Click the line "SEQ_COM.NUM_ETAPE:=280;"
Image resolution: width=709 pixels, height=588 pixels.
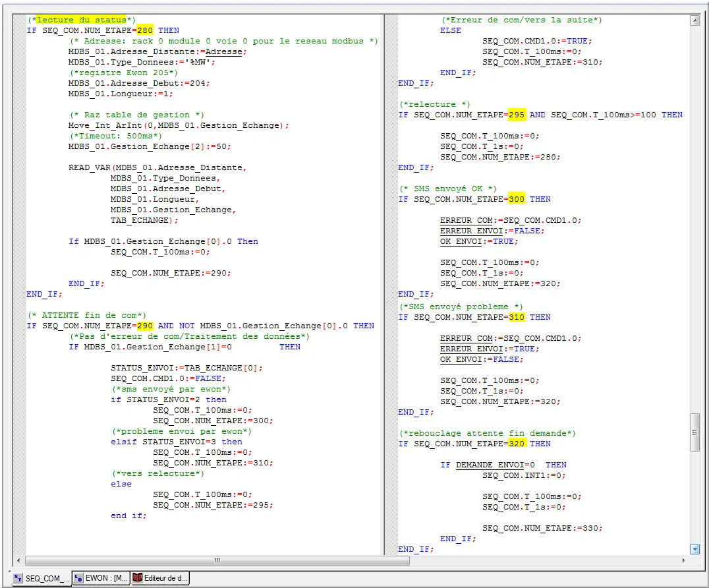click(501, 157)
